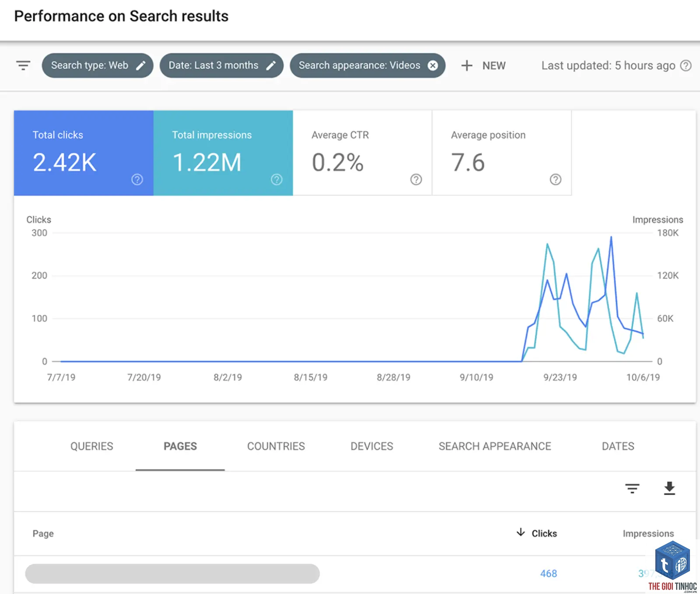The image size is (700, 594).
Task: Toggle the Total impressions metric card
Action: 223,153
